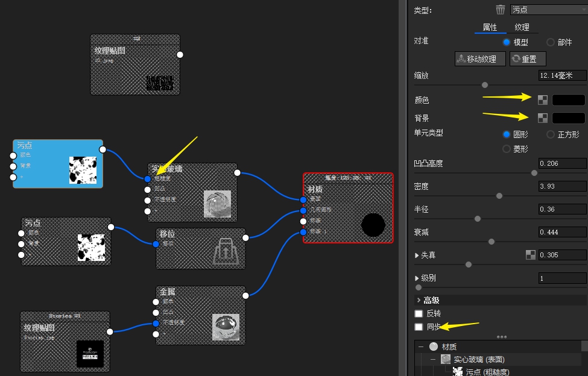
Task: Select the 正方形 unit type radio button
Action: 549,134
